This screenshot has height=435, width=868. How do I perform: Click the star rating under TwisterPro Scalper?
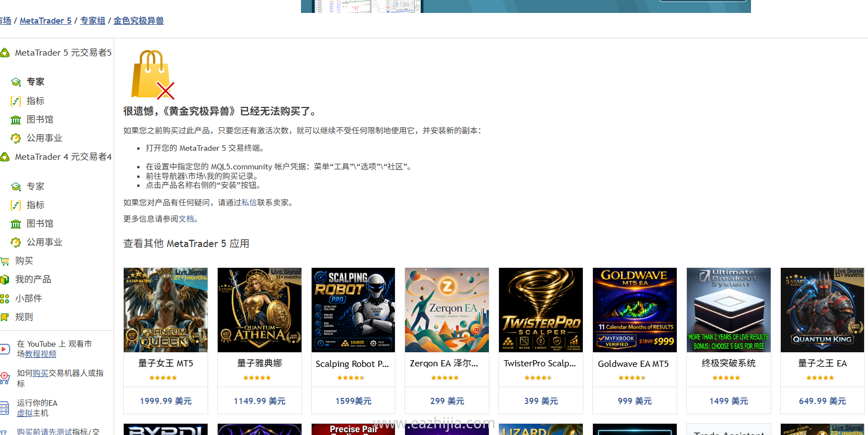tap(538, 378)
